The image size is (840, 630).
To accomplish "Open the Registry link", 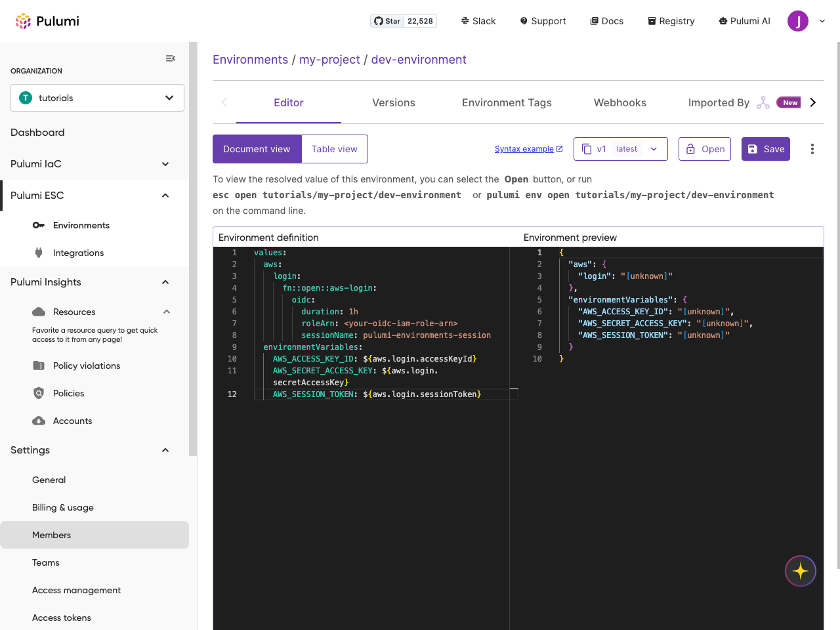I will (671, 21).
